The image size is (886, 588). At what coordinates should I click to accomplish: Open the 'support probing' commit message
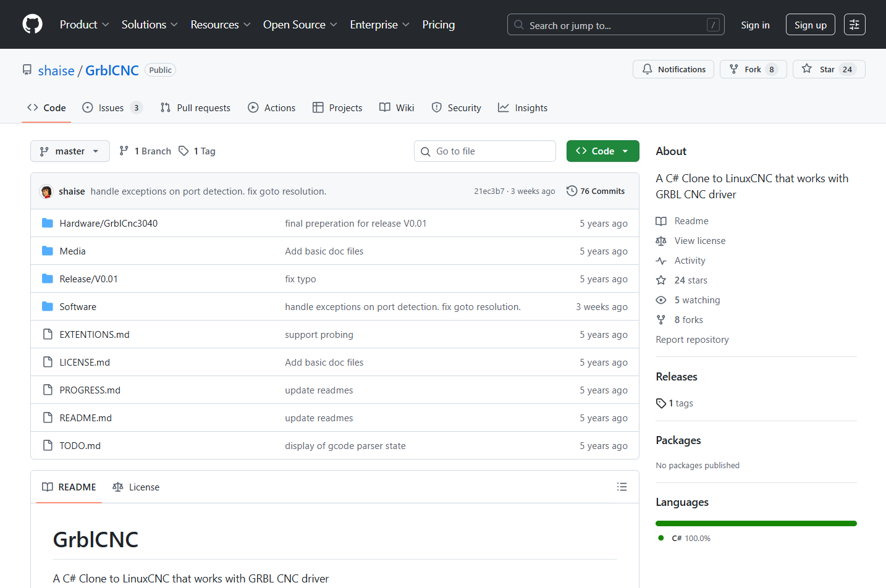[x=319, y=334]
